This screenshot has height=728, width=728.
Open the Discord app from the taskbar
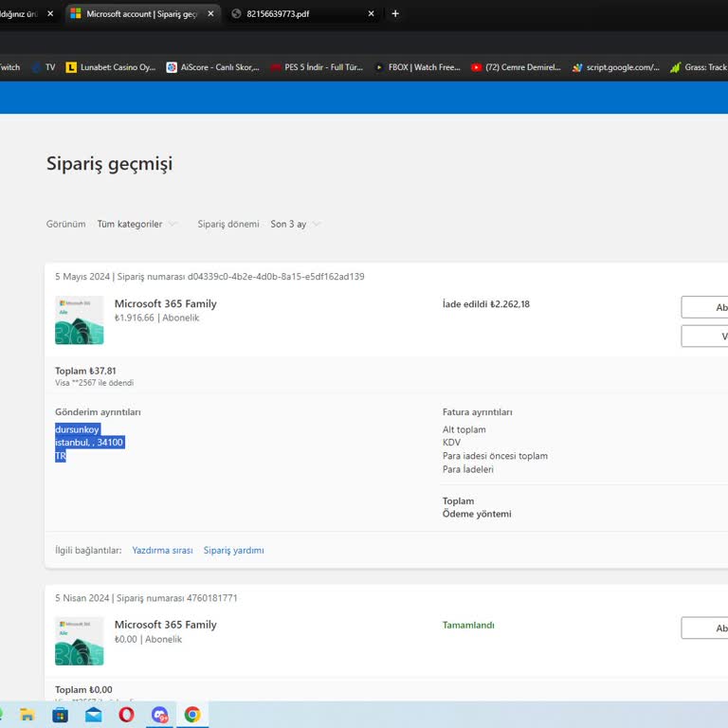[159, 715]
